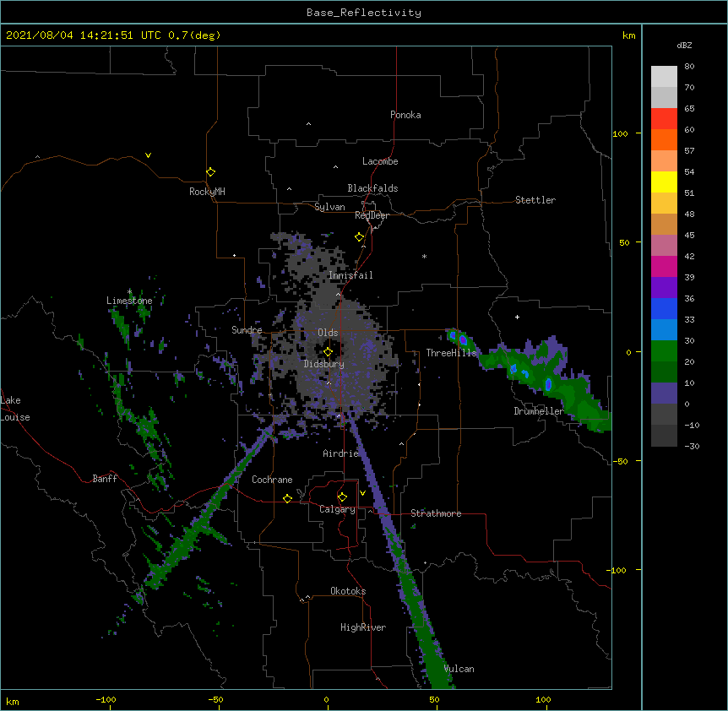
Task: Pick the light gray 70-80 dBZ swatch
Action: tap(664, 77)
